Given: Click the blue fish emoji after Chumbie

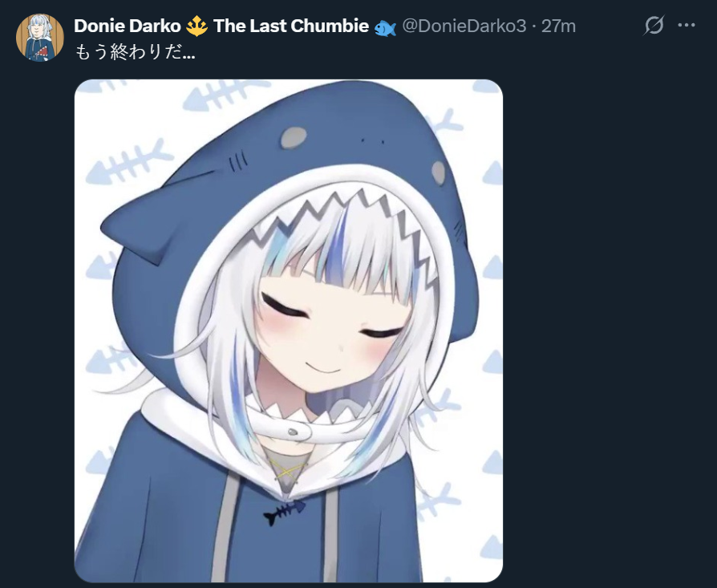Looking at the screenshot, I should pos(385,28).
